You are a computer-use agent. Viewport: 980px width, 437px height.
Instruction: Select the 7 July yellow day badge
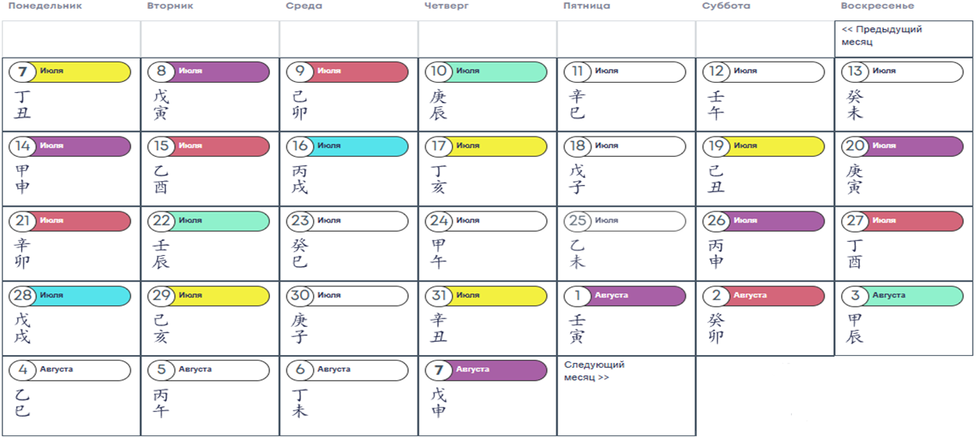point(69,72)
